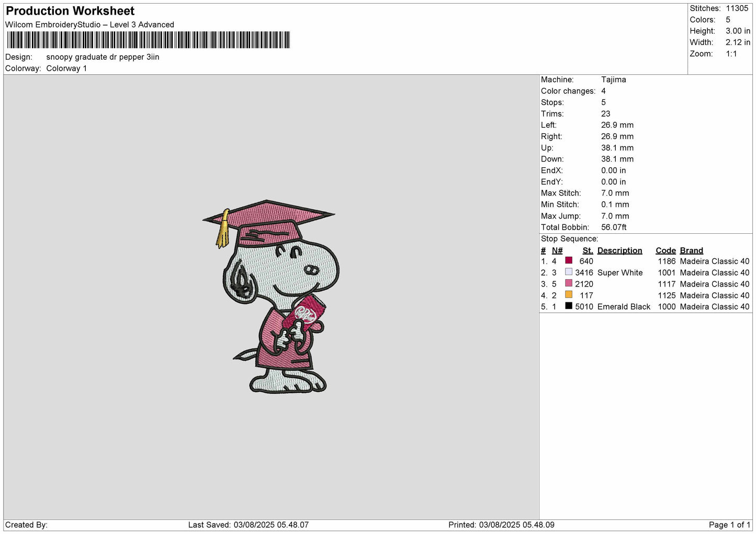Click the Trims value 23
The height and width of the screenshot is (534, 756).
(606, 114)
